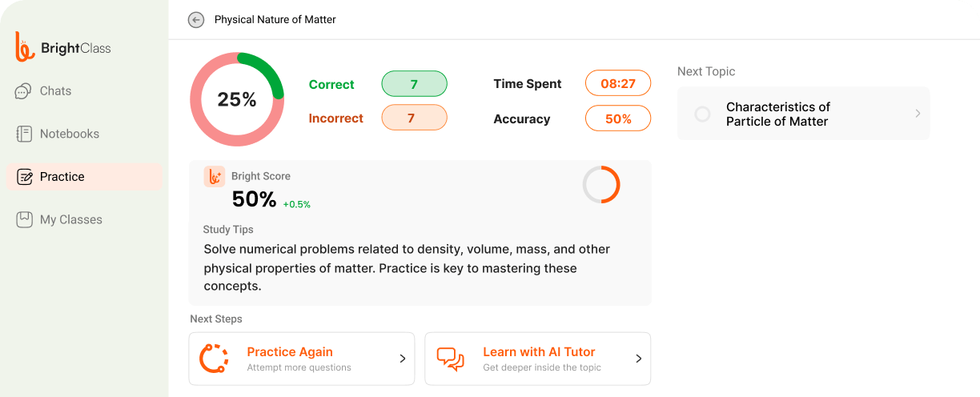Click the Bright Score sparkle icon
The image size is (980, 397).
coord(214,177)
